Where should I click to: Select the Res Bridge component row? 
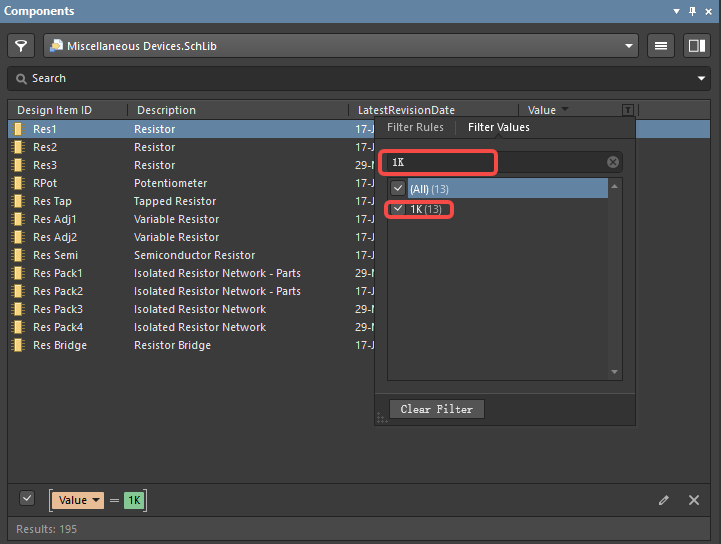[x=60, y=345]
